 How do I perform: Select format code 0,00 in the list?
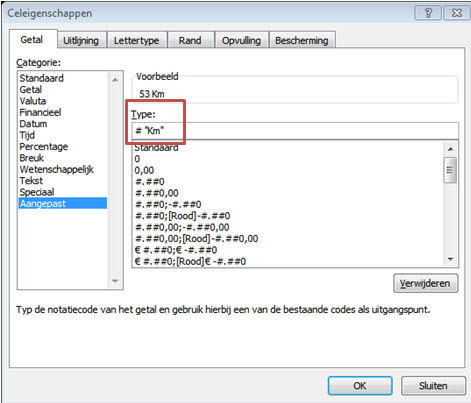[x=144, y=170]
